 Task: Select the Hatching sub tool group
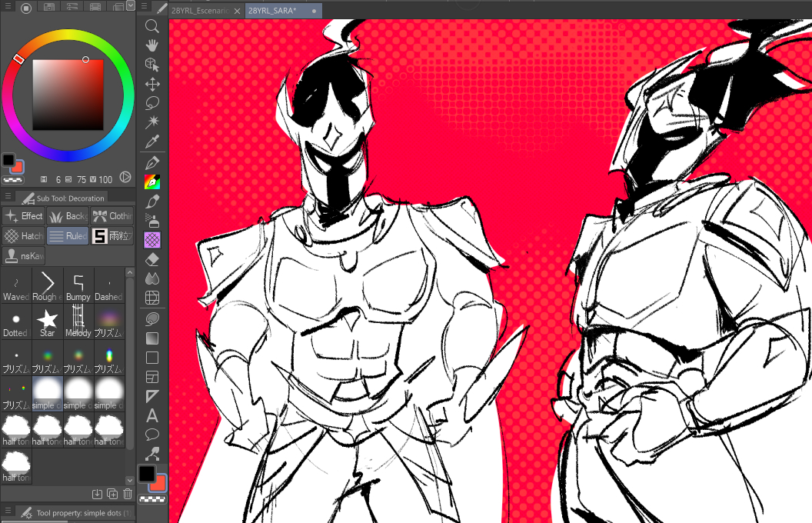23,236
